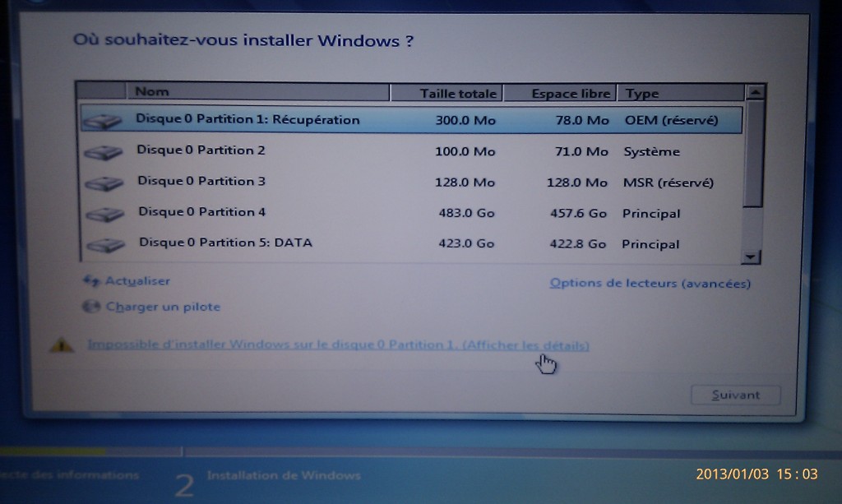
Task: Click the MSR (réservé) type cell
Action: coord(668,183)
